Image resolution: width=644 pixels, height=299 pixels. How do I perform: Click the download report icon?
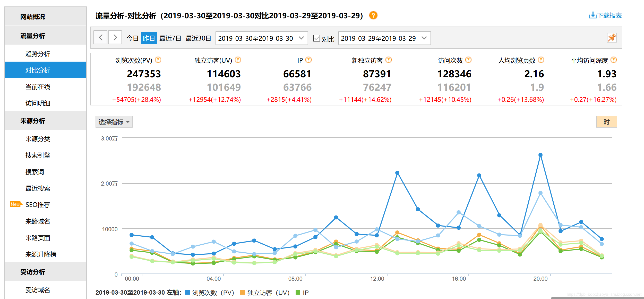[593, 15]
